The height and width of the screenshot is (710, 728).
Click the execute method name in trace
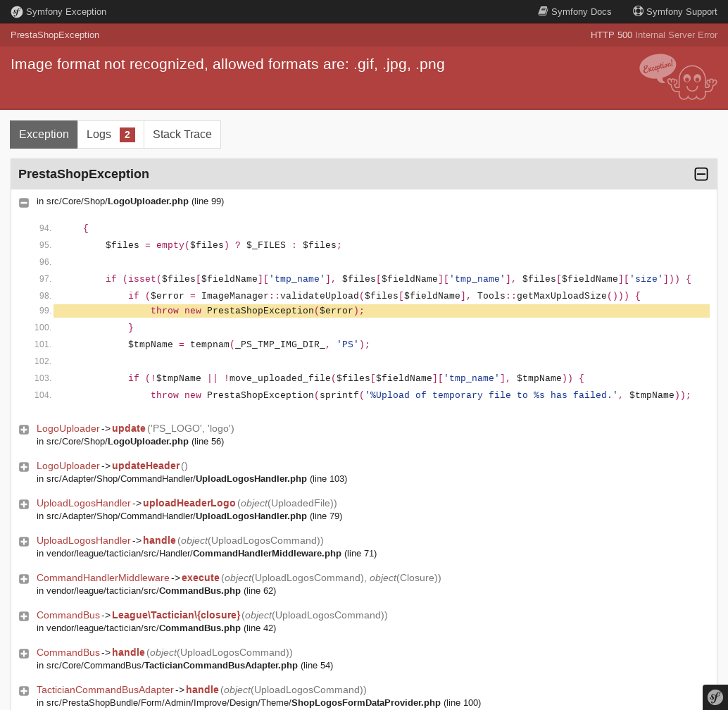pos(201,578)
